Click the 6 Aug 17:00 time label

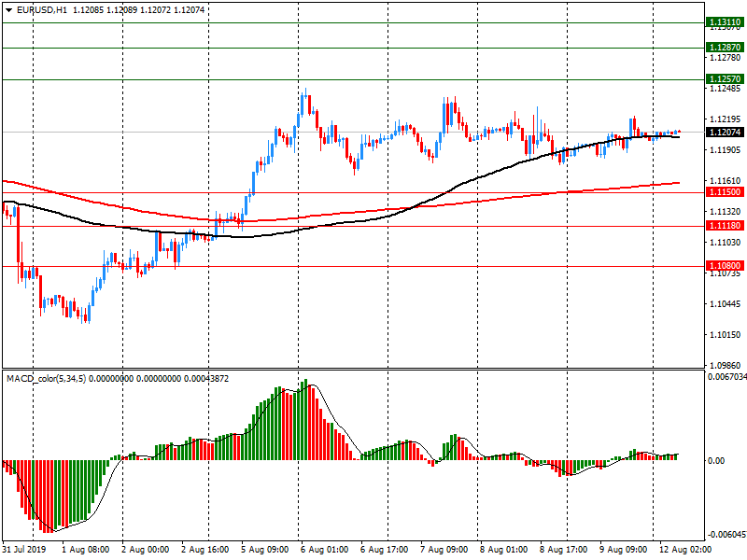click(x=384, y=550)
